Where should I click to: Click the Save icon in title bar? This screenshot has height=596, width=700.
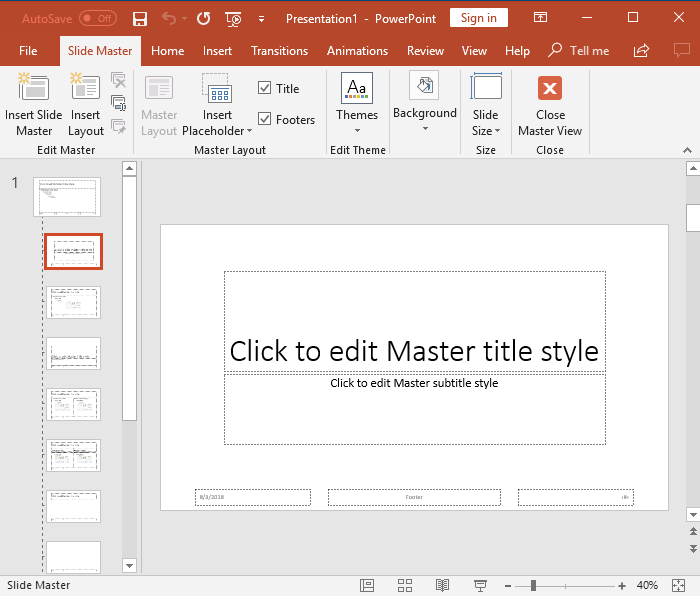pyautogui.click(x=140, y=18)
